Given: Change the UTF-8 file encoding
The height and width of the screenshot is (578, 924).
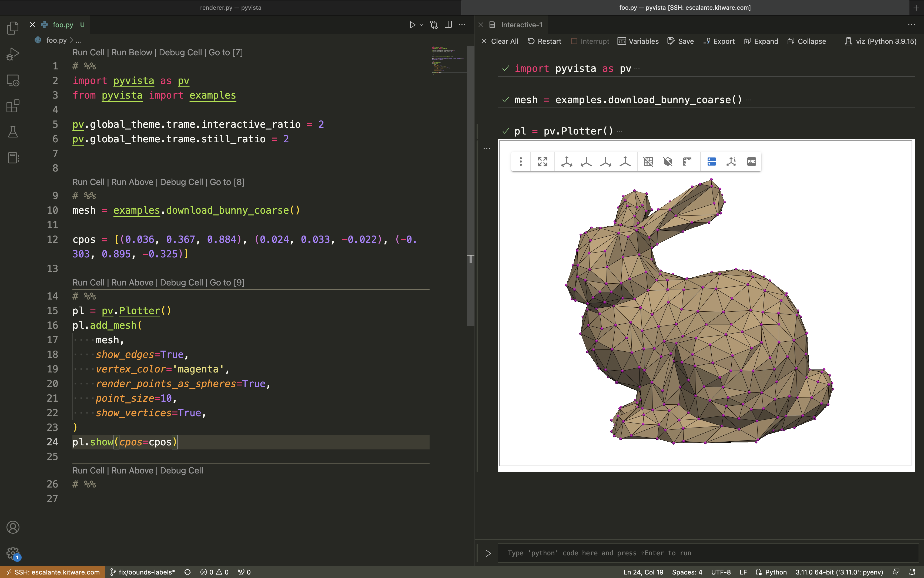Looking at the screenshot, I should (721, 572).
